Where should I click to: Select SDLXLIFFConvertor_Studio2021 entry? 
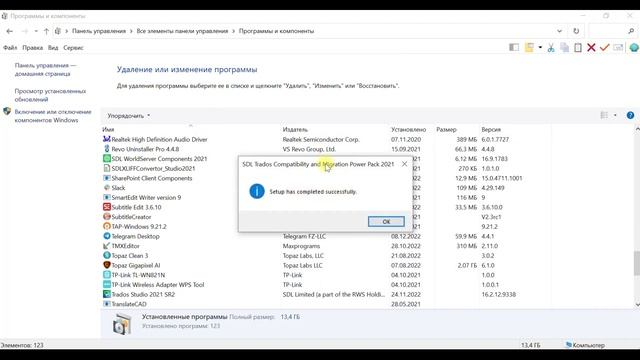[x=153, y=169]
